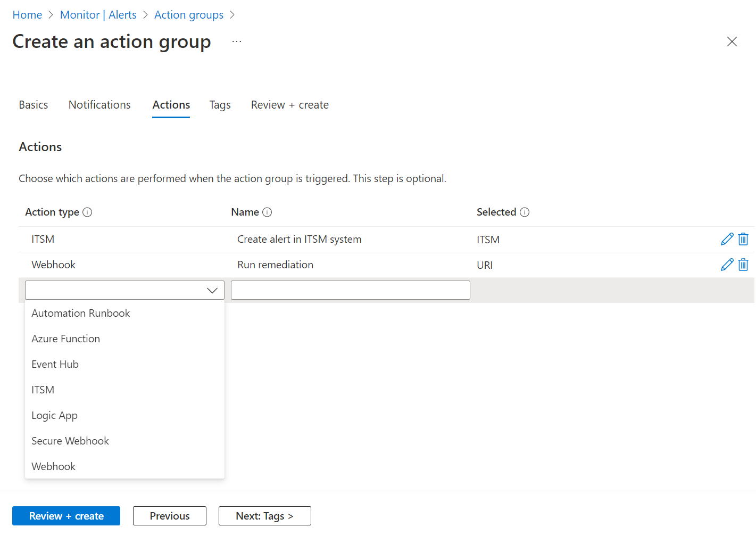Choose Azure Function as the action type
The image size is (756, 535).
65,339
